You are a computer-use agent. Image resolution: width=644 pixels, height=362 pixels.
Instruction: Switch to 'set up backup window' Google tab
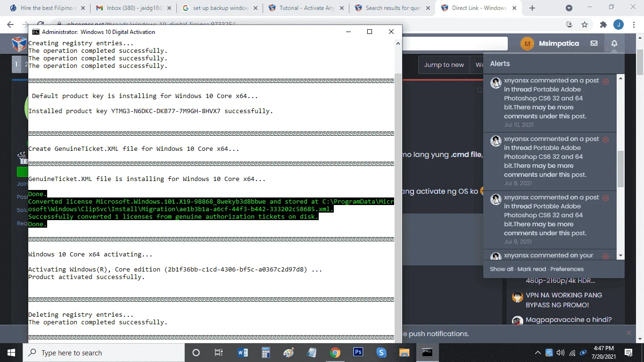(219, 8)
